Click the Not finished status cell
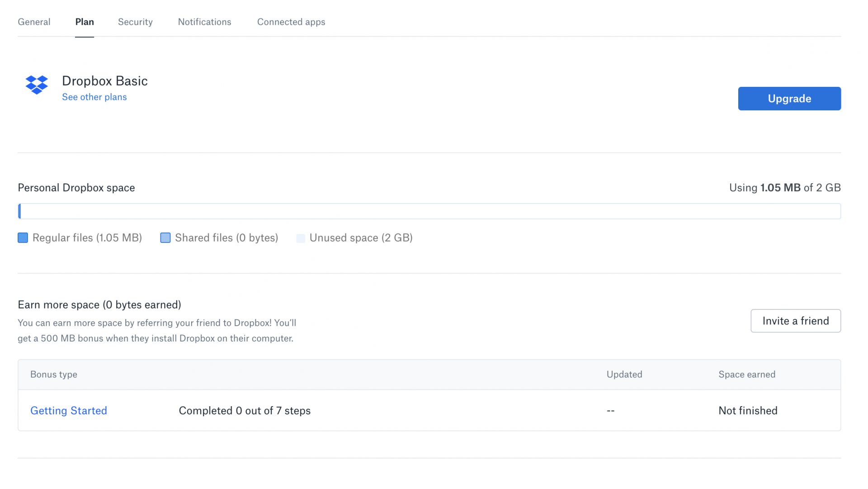 (748, 410)
